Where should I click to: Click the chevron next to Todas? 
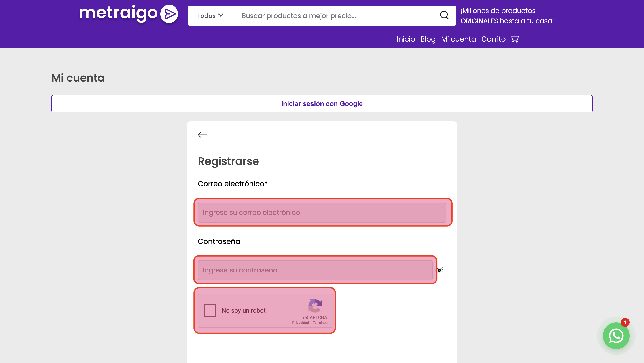221,15
